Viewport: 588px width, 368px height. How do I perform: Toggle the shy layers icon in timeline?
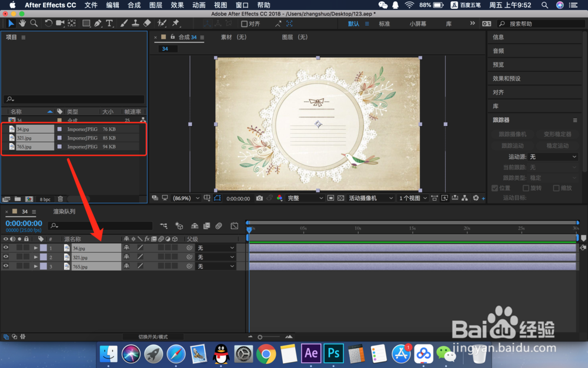[195, 226]
